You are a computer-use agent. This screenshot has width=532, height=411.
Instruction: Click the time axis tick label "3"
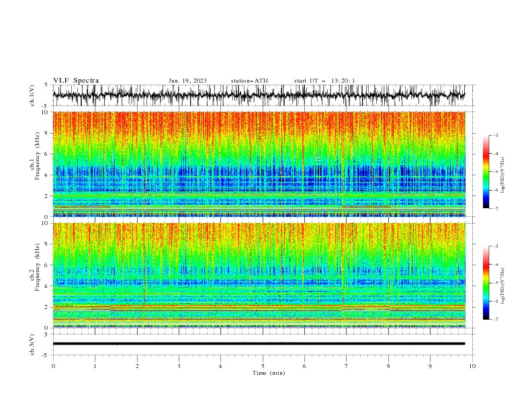[179, 366]
